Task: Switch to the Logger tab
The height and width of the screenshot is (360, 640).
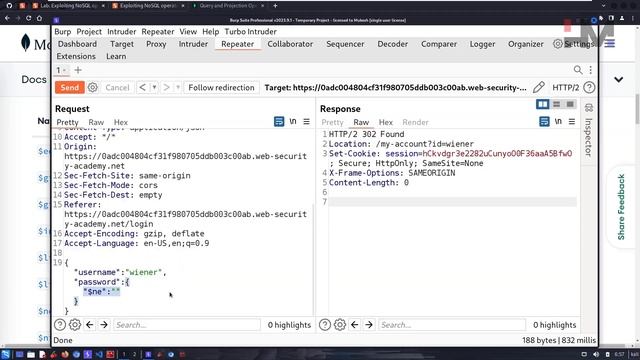Action: [482, 44]
